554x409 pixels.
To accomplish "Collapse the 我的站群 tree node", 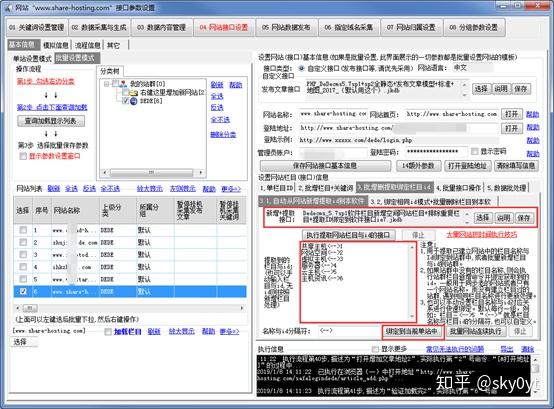I will [106, 84].
